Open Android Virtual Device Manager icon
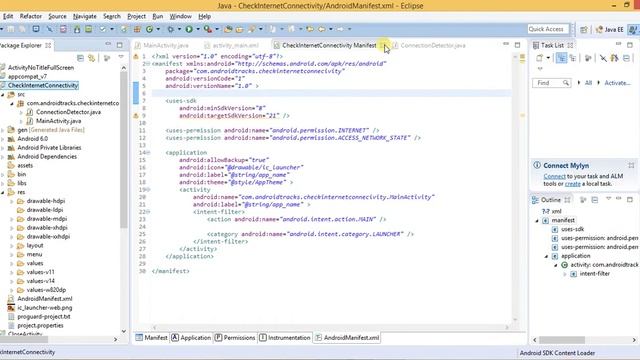This screenshot has height=360, width=640. 89,29
